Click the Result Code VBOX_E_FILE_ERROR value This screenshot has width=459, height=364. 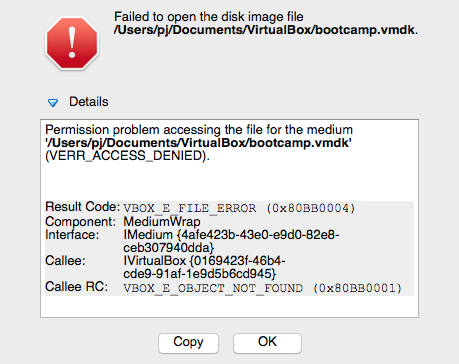[239, 209]
